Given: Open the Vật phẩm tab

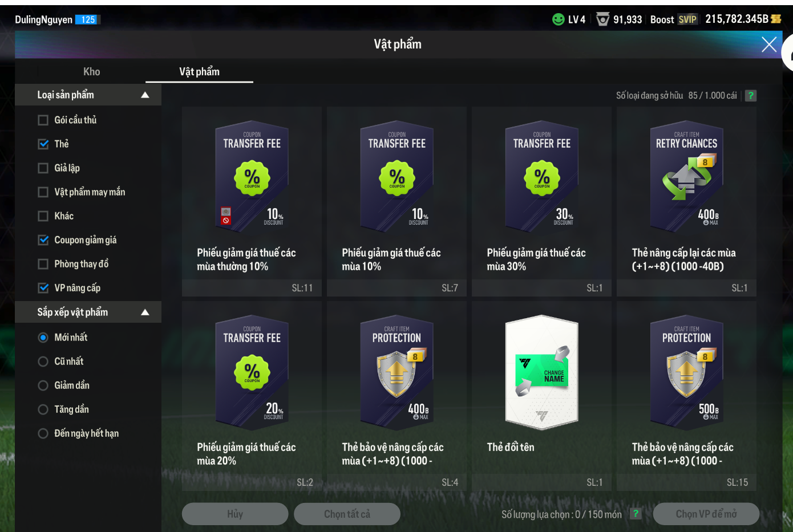Looking at the screenshot, I should [x=199, y=72].
